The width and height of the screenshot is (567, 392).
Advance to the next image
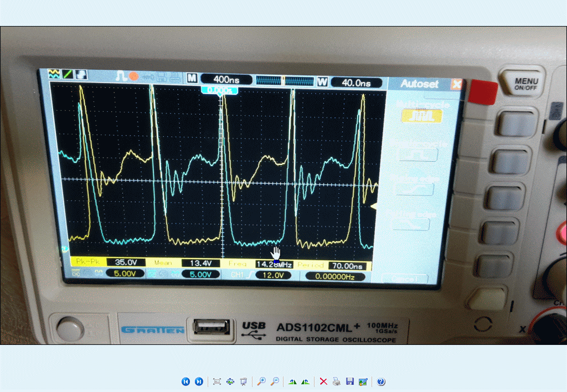pyautogui.click(x=199, y=381)
